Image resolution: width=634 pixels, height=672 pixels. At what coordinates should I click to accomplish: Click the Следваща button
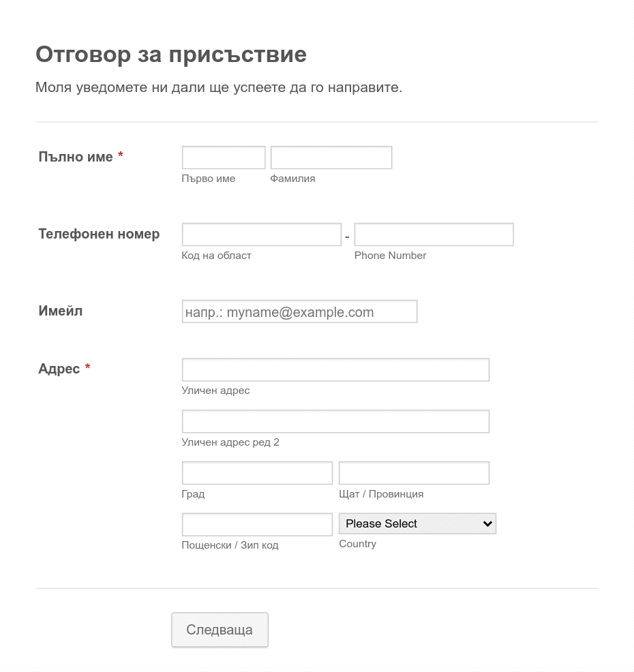pyautogui.click(x=220, y=630)
